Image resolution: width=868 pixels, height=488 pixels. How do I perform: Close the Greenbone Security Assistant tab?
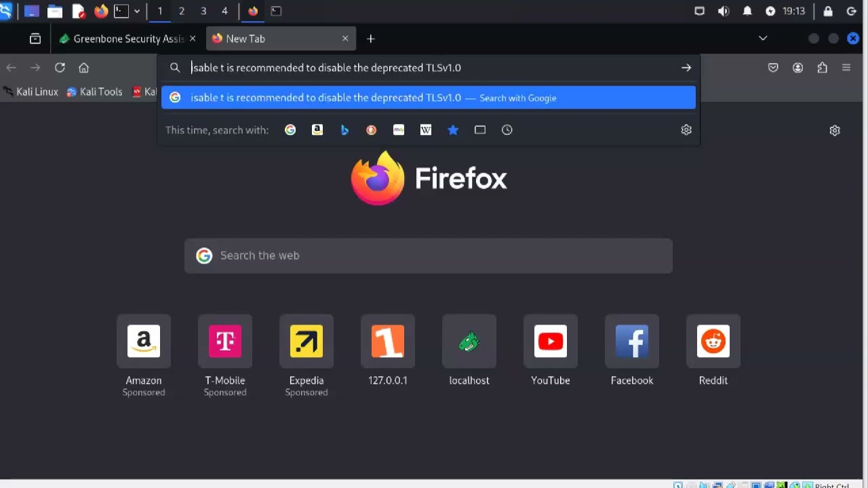click(193, 39)
